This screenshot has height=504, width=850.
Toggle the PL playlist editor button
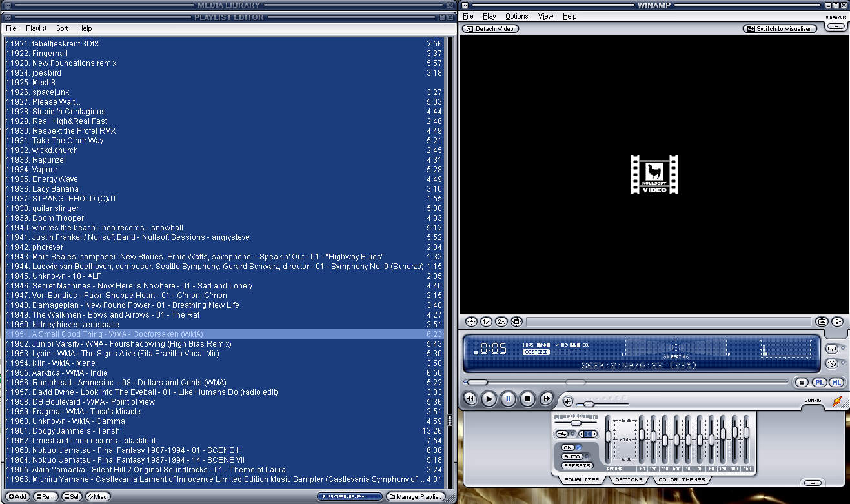coord(819,382)
